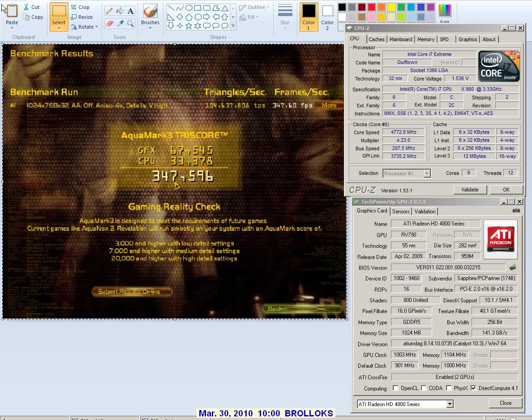Open the Paste dropdown arrow

pos(12,28)
